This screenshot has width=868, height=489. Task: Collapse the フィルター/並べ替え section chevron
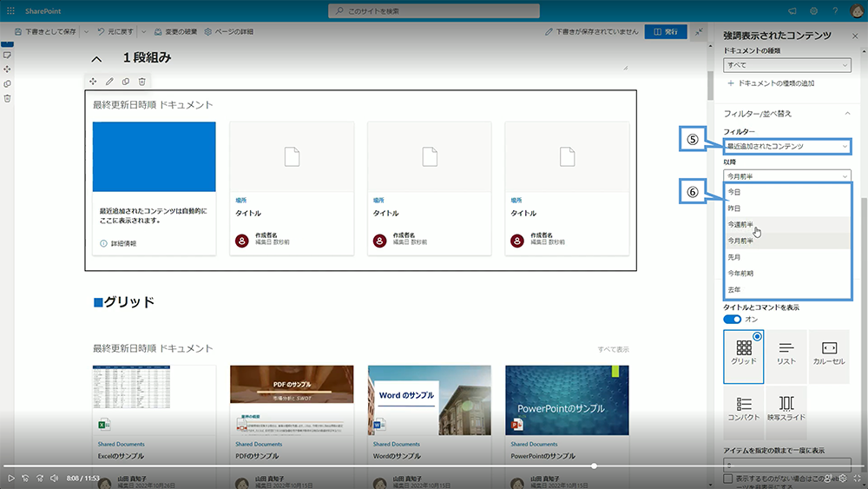(x=847, y=114)
